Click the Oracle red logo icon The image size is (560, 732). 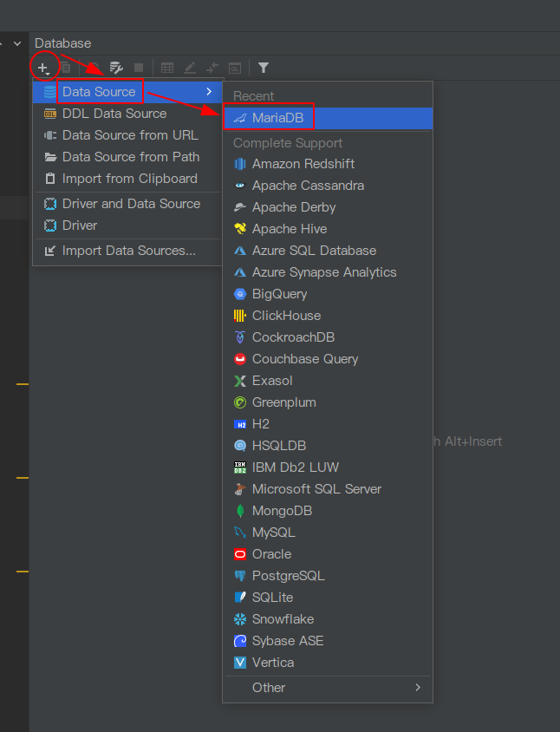[240, 554]
